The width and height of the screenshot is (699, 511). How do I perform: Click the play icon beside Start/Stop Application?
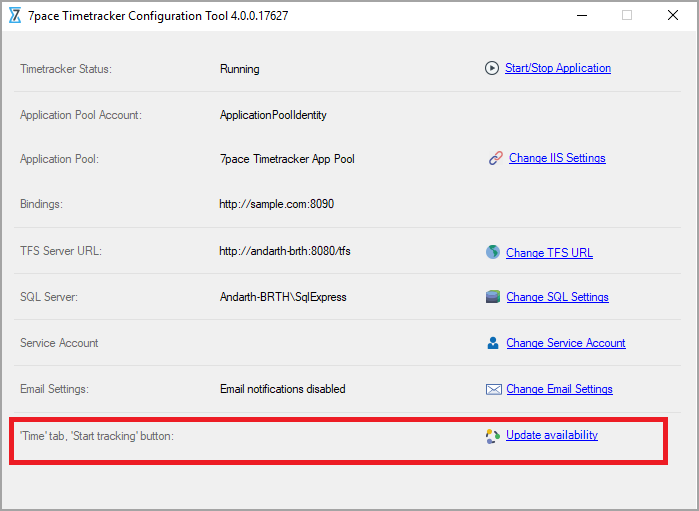coord(492,68)
